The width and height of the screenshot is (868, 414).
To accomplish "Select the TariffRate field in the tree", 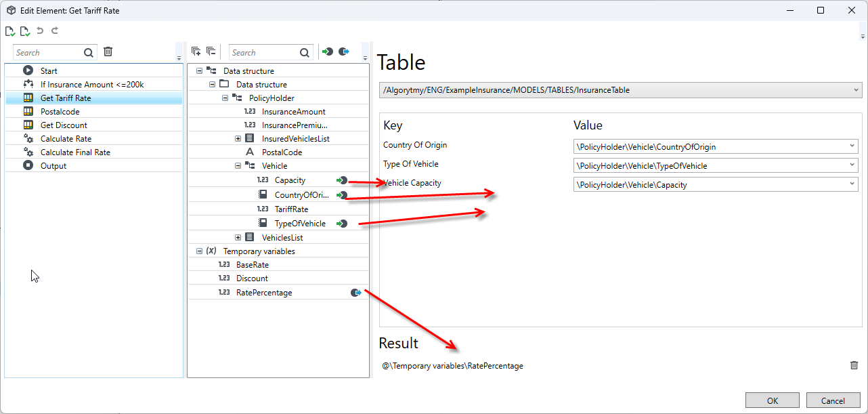I will [x=291, y=209].
